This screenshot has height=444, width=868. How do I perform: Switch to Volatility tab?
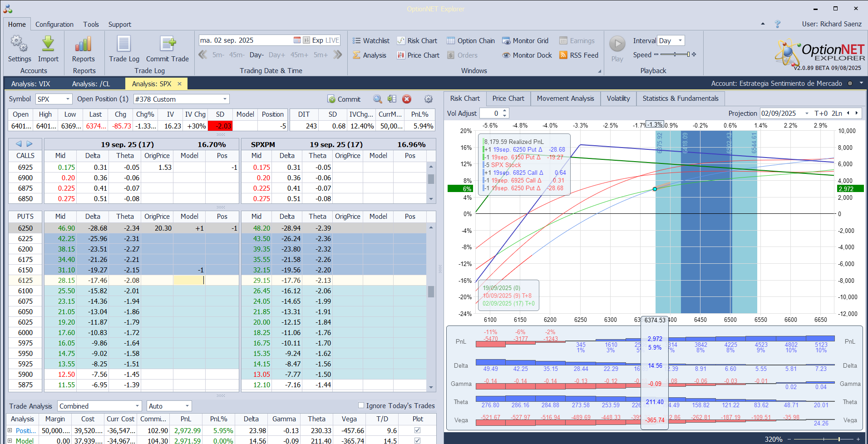[618, 99]
